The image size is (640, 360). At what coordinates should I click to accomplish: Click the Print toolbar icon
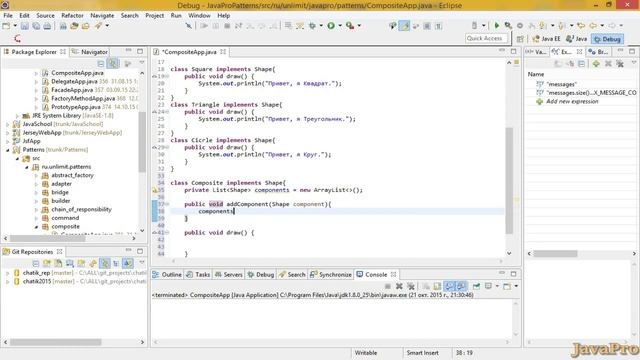pyautogui.click(x=47, y=26)
